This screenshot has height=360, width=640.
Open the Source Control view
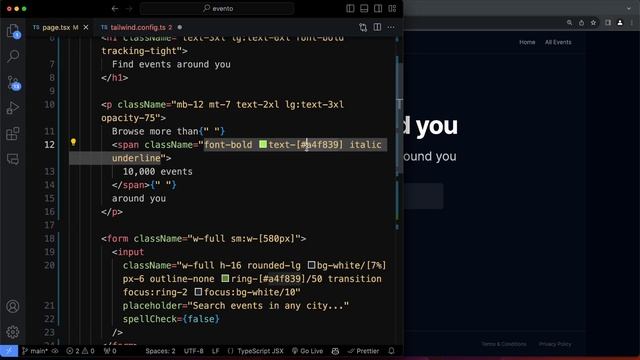(13, 83)
